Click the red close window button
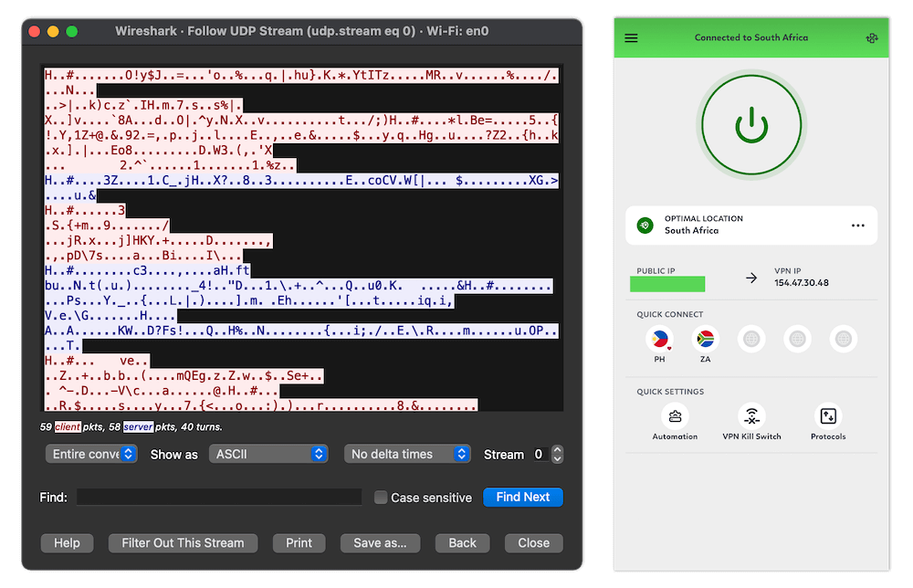The image size is (913, 588). [x=35, y=31]
